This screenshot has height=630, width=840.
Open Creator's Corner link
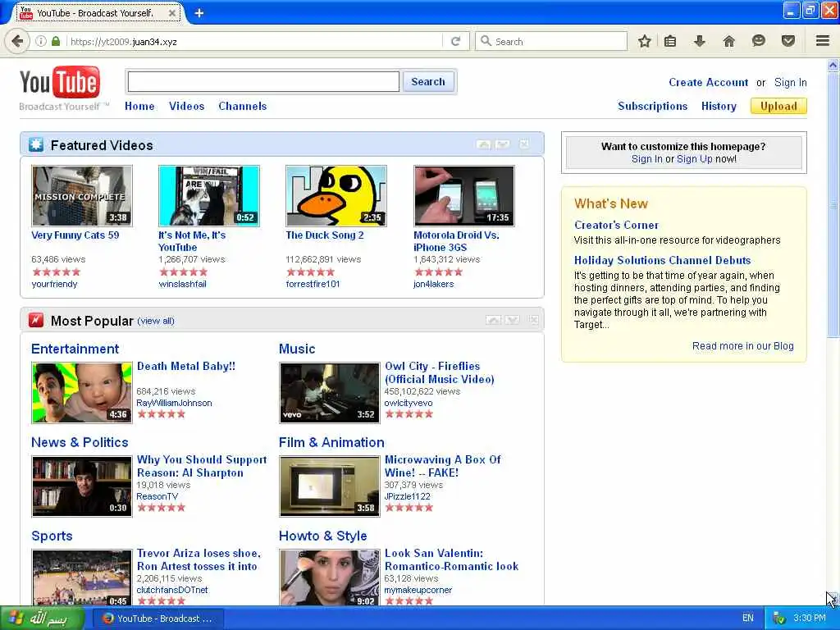pyautogui.click(x=616, y=225)
